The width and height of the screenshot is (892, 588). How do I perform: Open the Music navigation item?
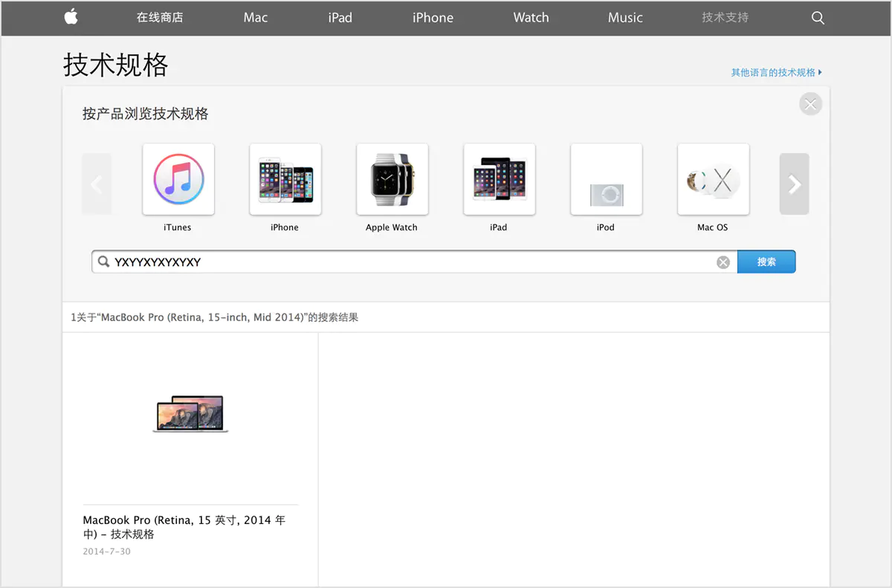pyautogui.click(x=624, y=18)
